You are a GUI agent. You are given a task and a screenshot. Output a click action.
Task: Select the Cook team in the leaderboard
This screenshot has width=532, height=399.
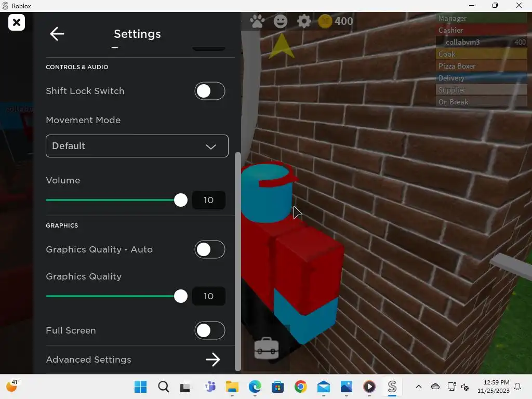pyautogui.click(x=481, y=54)
